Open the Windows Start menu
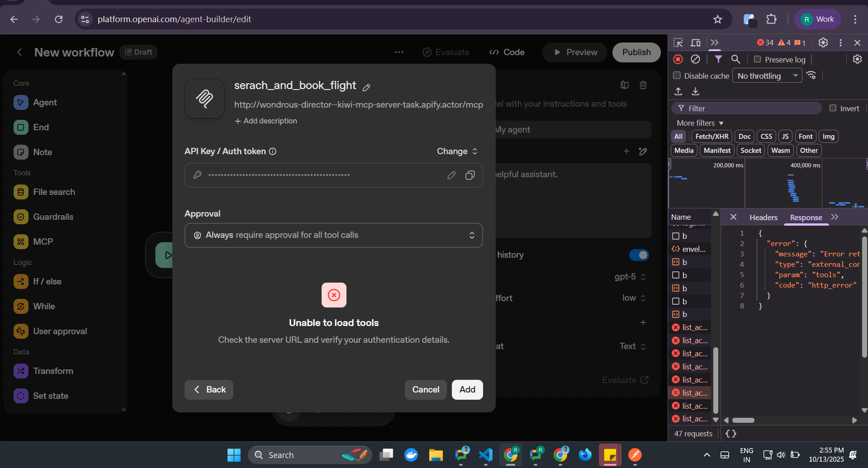868x468 pixels. click(234, 455)
